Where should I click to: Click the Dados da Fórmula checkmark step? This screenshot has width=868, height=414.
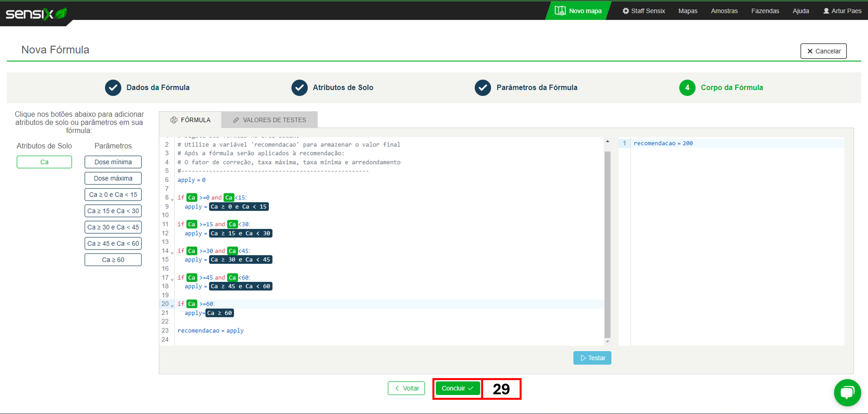113,88
